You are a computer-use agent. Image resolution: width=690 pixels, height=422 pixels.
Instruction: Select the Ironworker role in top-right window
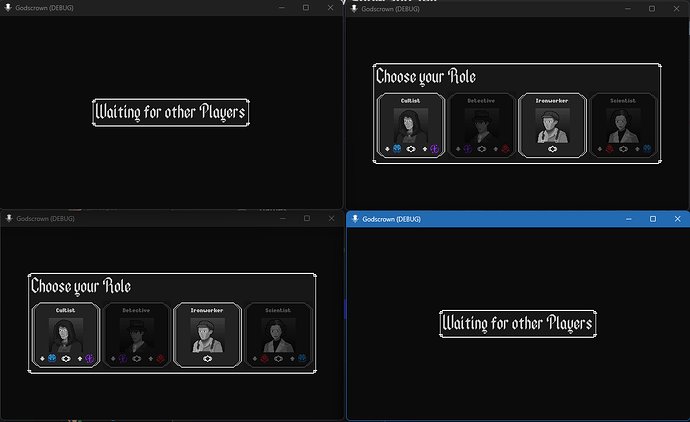[x=552, y=127]
